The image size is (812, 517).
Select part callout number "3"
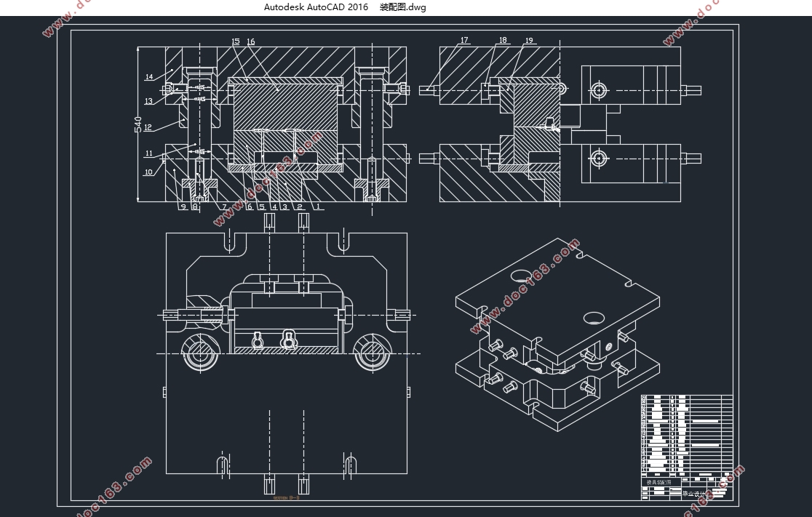coord(284,207)
